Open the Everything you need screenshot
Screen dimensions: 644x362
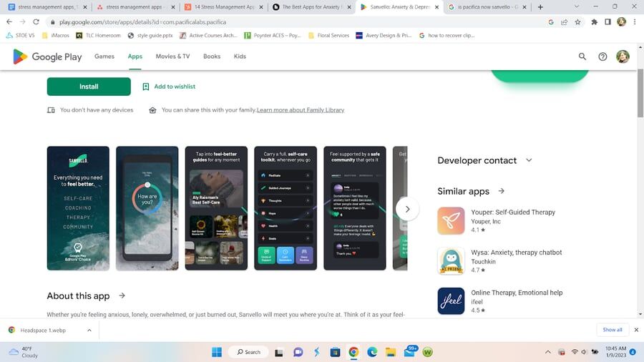78,208
